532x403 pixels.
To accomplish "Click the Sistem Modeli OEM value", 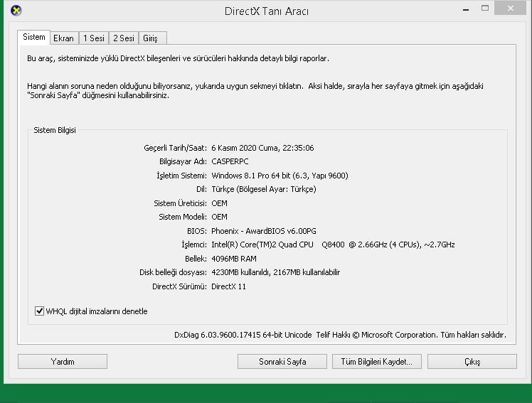I will click(219, 217).
